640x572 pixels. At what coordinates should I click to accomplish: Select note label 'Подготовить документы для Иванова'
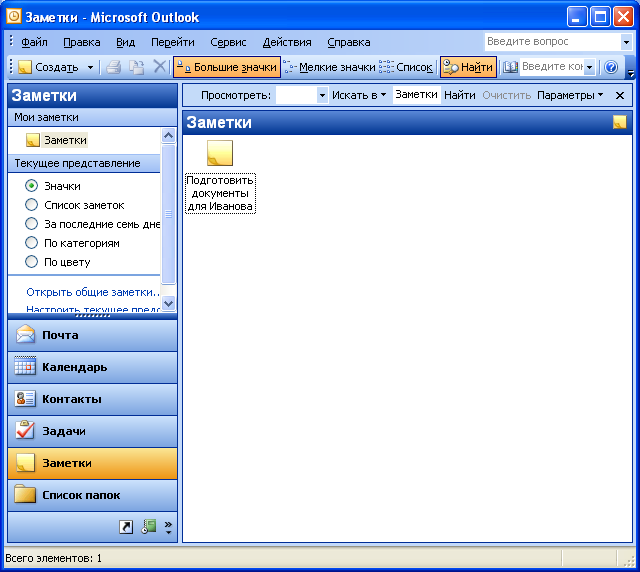(220, 193)
